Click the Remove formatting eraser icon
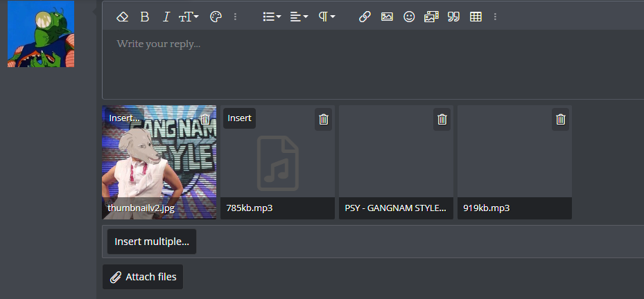This screenshot has height=299, width=644. pos(123,17)
